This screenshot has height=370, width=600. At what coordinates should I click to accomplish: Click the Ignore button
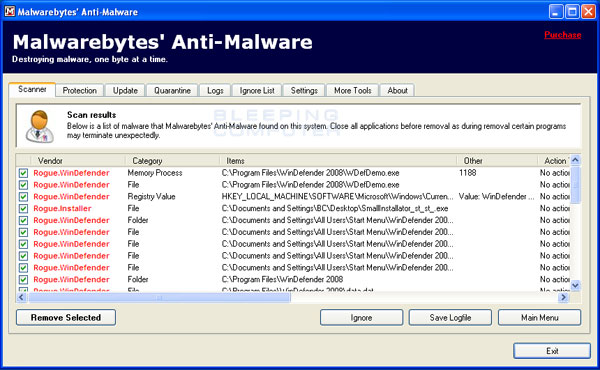tap(361, 318)
